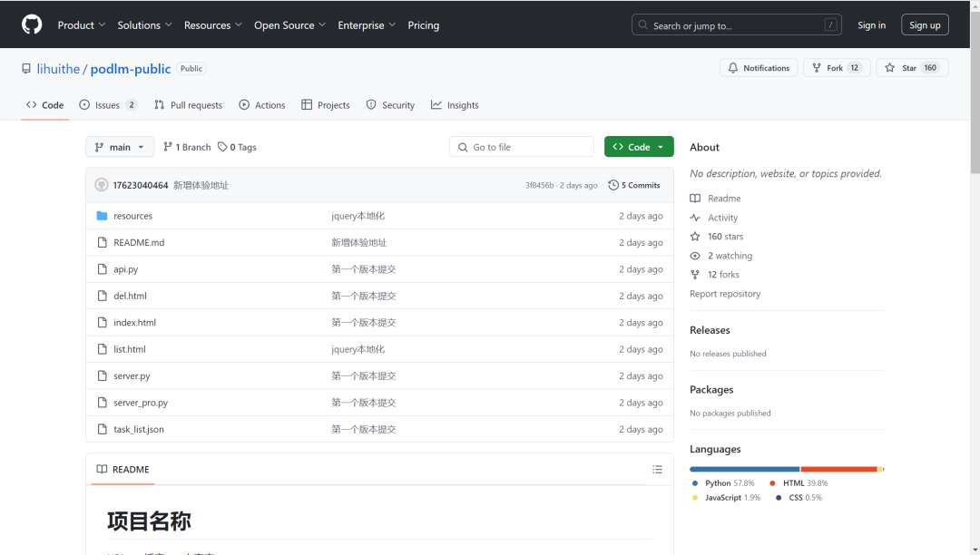Screen dimensions: 980x555
Task: Click the Notifications button
Action: coord(759,68)
